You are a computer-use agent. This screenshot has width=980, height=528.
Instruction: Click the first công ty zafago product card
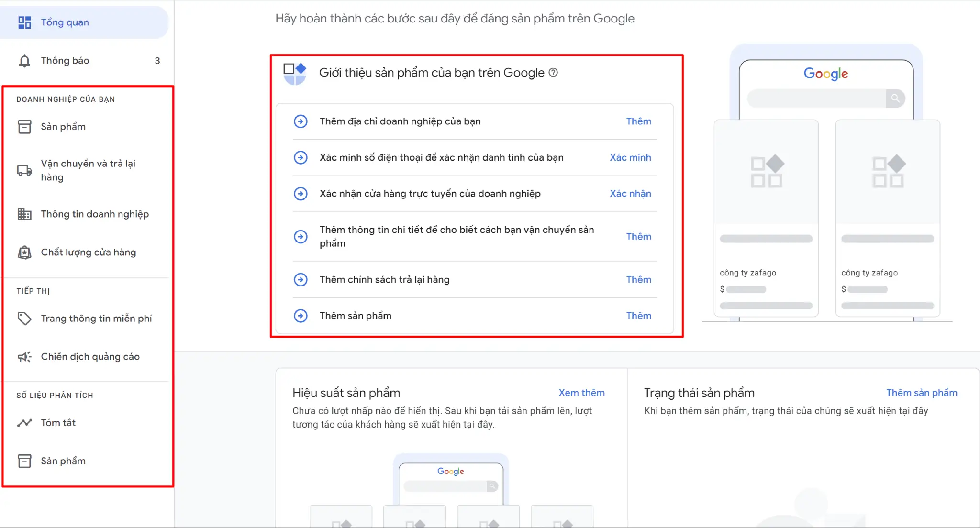766,218
